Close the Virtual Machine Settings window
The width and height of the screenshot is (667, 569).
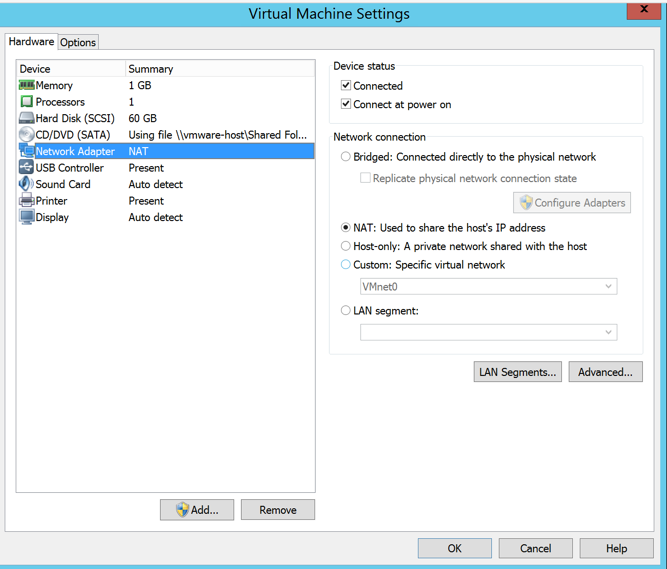644,10
